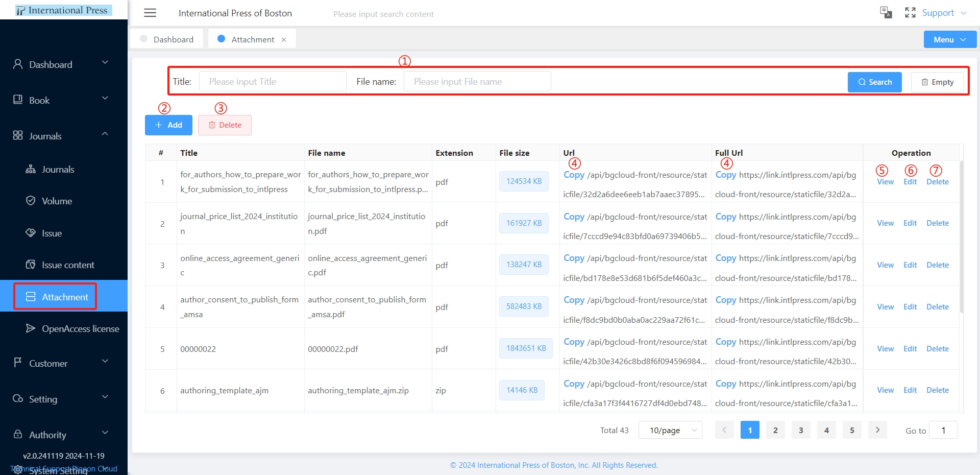The width and height of the screenshot is (980, 475).
Task: Open the 10/page size dropdown
Action: click(670, 430)
